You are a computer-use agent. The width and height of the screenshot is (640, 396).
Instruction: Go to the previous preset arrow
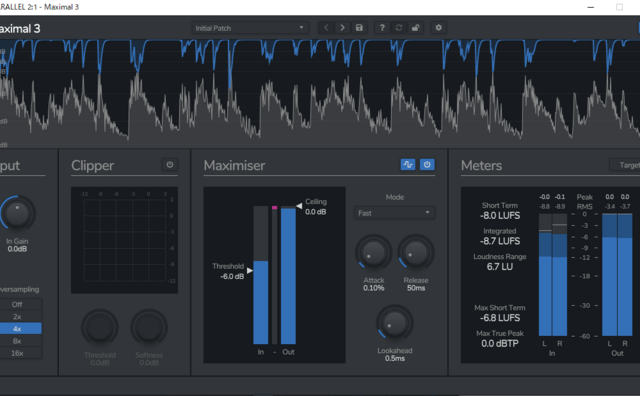(326, 28)
